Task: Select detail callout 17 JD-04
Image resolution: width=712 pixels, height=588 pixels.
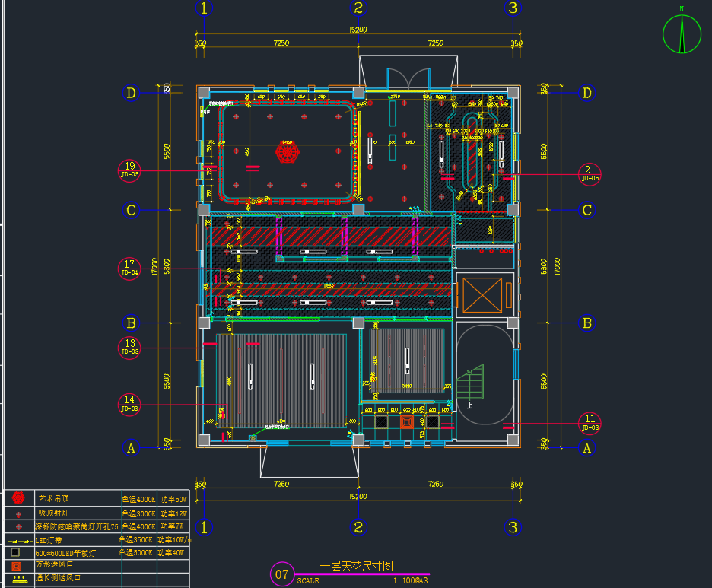Action: pyautogui.click(x=129, y=269)
